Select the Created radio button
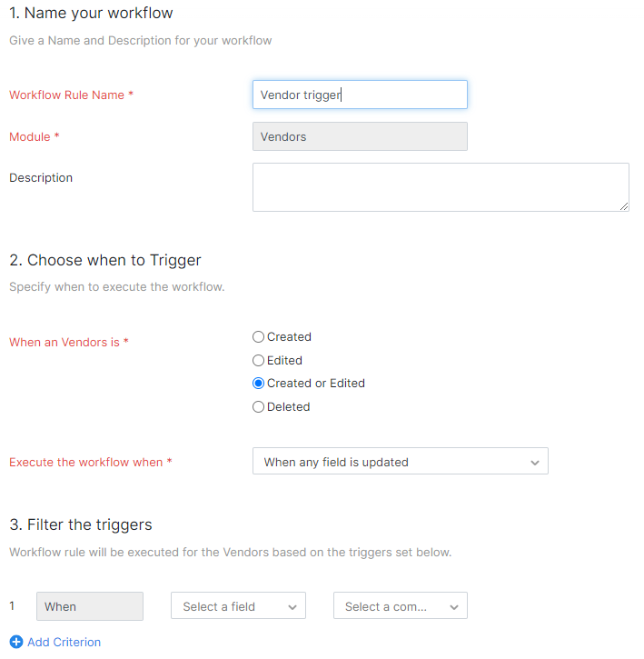 [259, 337]
